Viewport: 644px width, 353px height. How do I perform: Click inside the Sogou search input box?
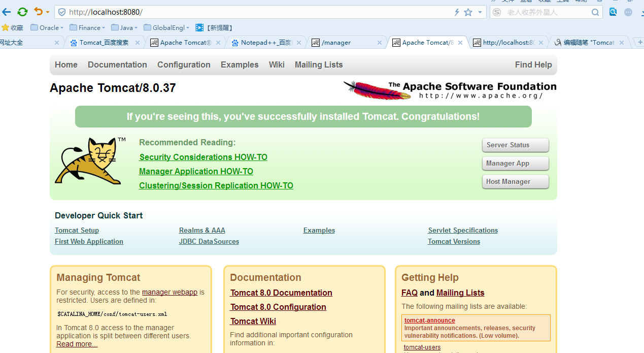546,12
